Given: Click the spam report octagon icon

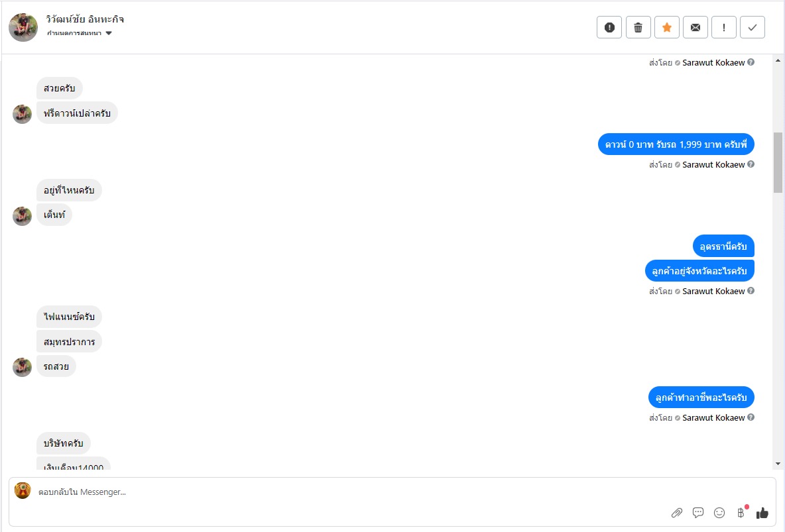Looking at the screenshot, I should click(609, 27).
